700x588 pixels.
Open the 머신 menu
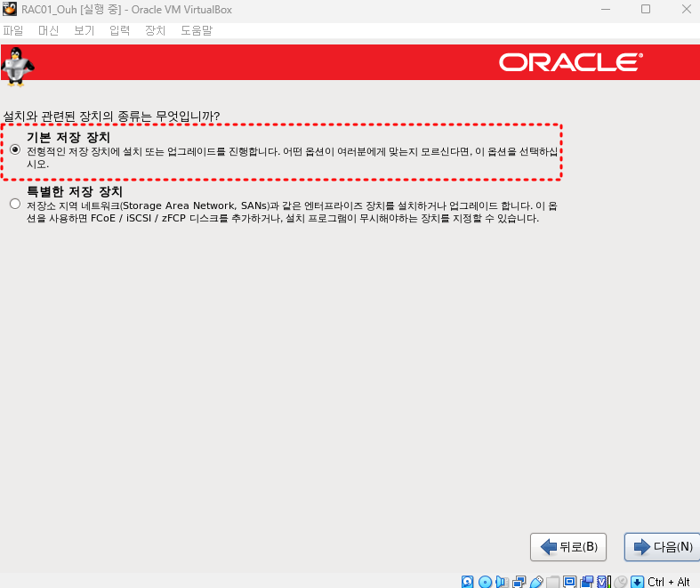point(48,30)
